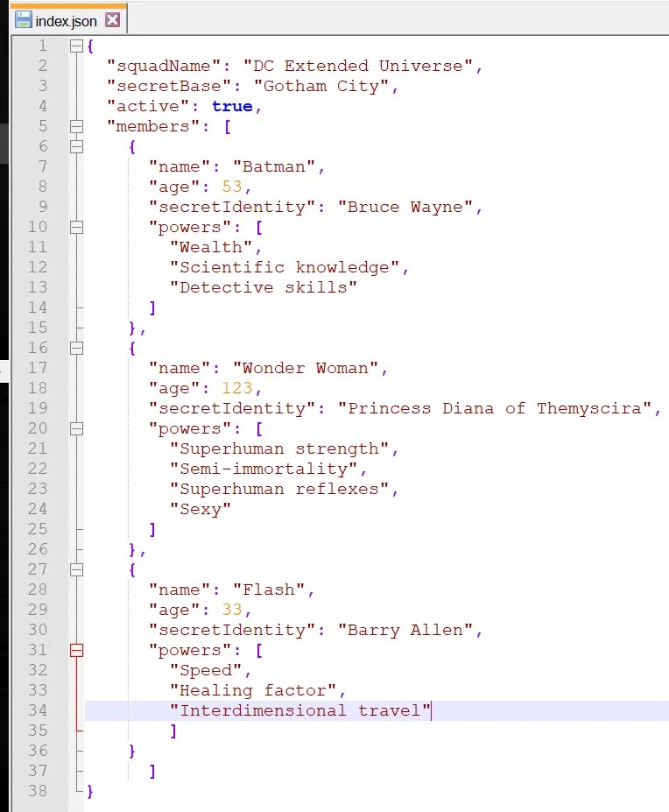Click the "Barry Allen" string
669x812 pixels.
tap(405, 630)
